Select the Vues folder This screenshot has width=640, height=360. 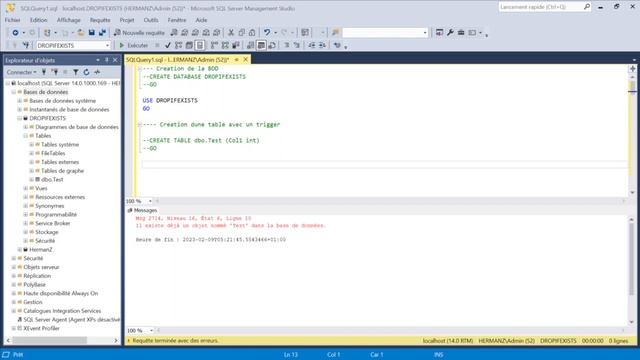click(41, 189)
